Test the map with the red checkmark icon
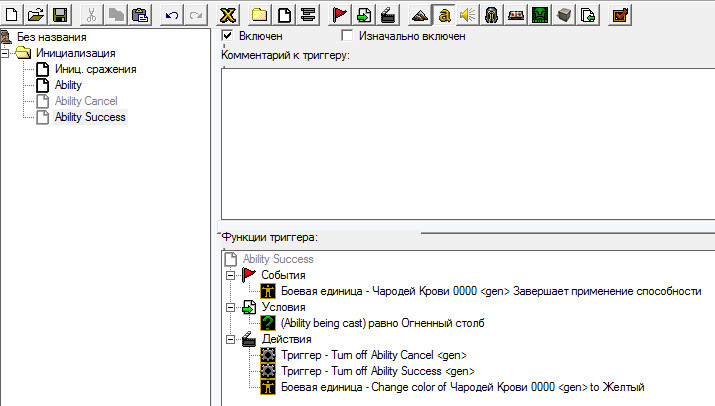Screen dimensions: 715x406 click(x=620, y=15)
